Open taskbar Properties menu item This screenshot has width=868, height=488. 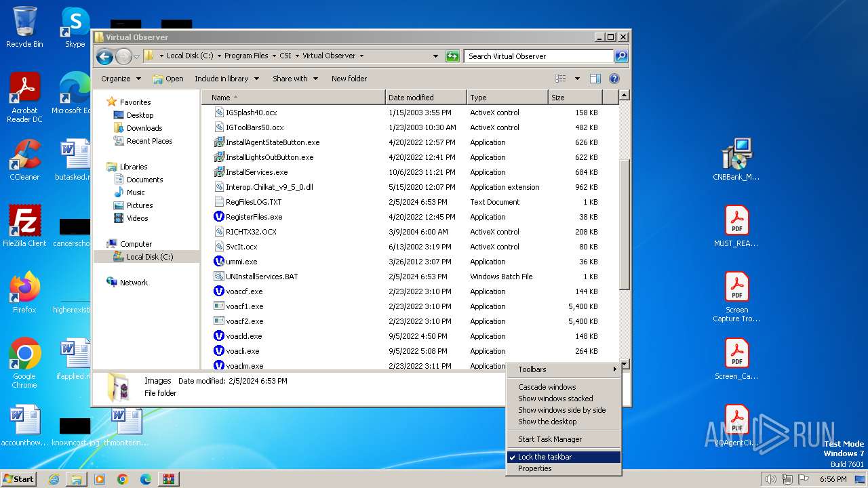pyautogui.click(x=564, y=468)
